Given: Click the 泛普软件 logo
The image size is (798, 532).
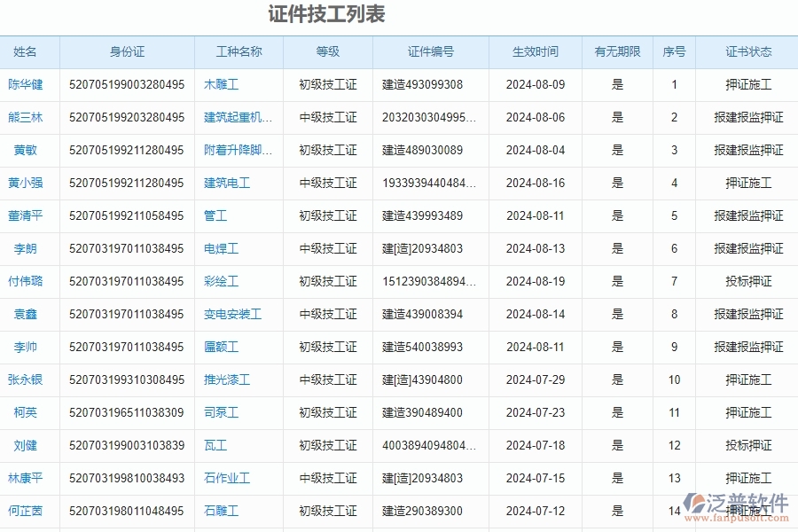Looking at the screenshot, I should [x=737, y=502].
